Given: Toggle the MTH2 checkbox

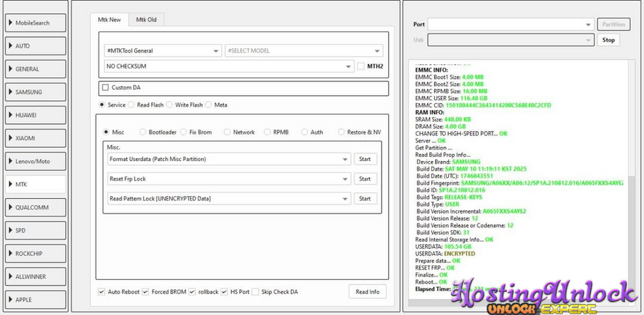Looking at the screenshot, I should click(x=361, y=66).
